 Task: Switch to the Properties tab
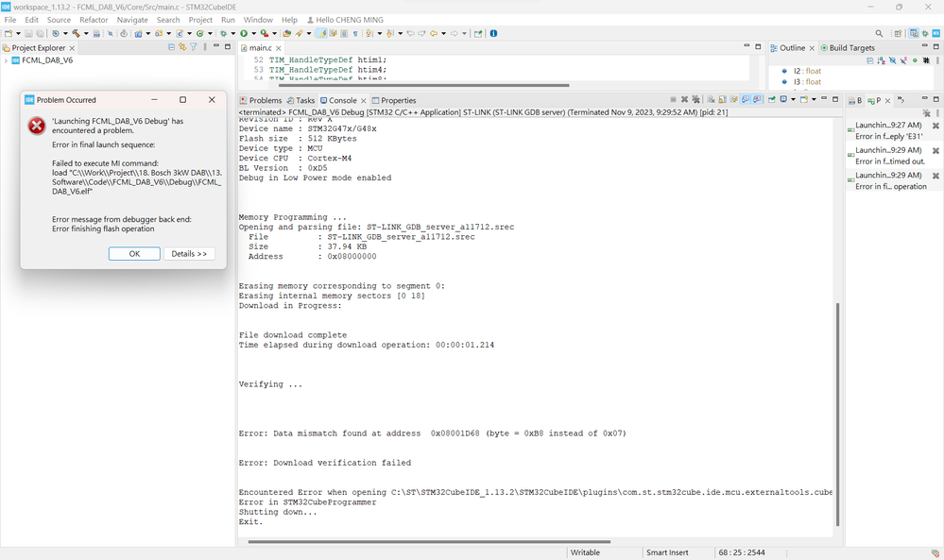click(x=394, y=100)
